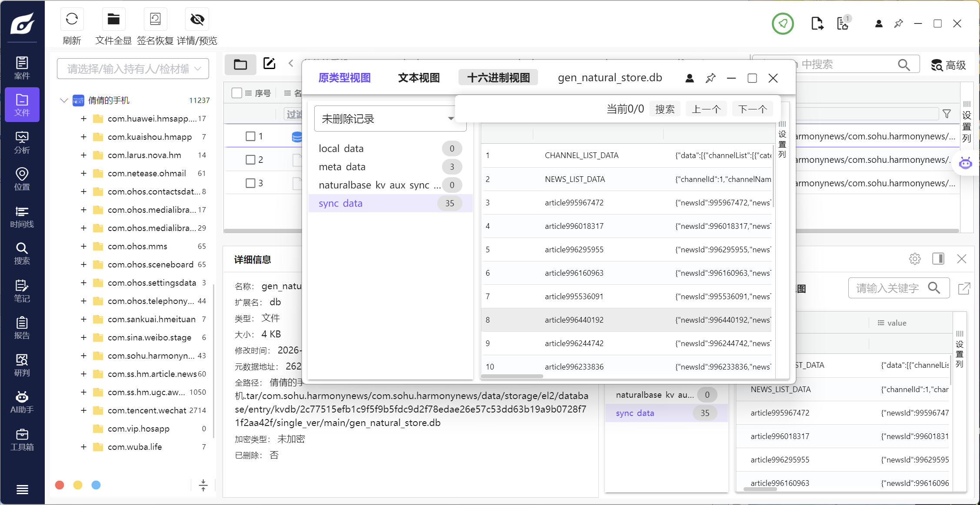Open the 签名恢复 signature recovery tool

(155, 20)
